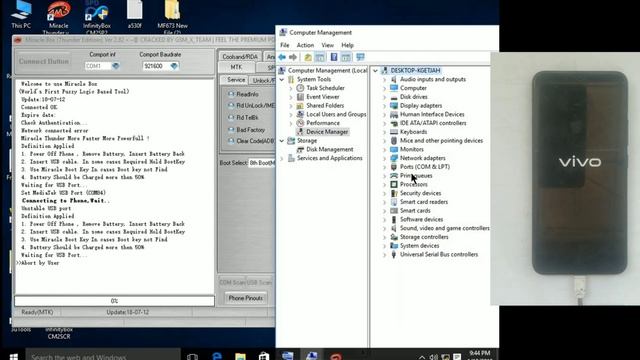The width and height of the screenshot is (640, 360).
Task: Open the Action menu
Action: (305, 45)
